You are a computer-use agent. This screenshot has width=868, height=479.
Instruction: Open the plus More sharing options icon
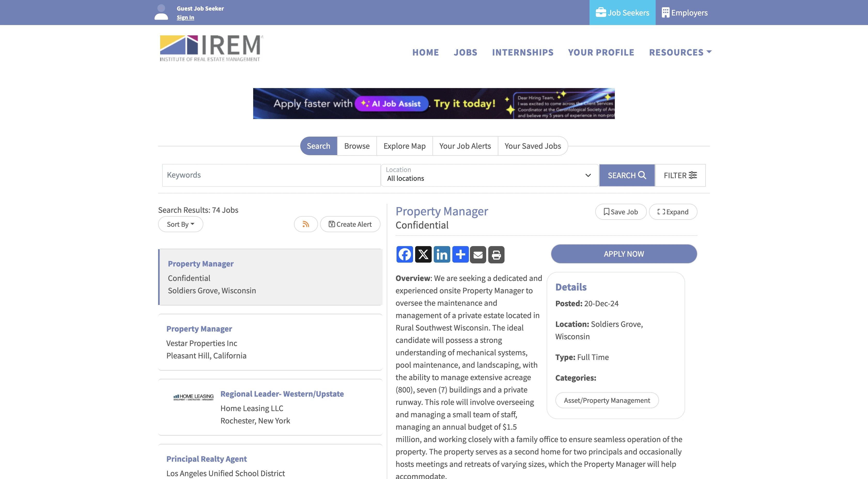pos(460,254)
